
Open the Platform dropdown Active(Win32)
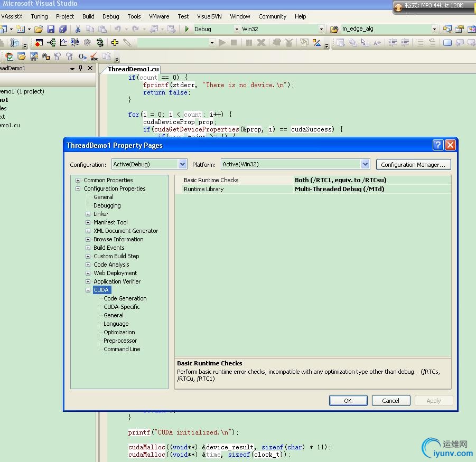point(365,164)
